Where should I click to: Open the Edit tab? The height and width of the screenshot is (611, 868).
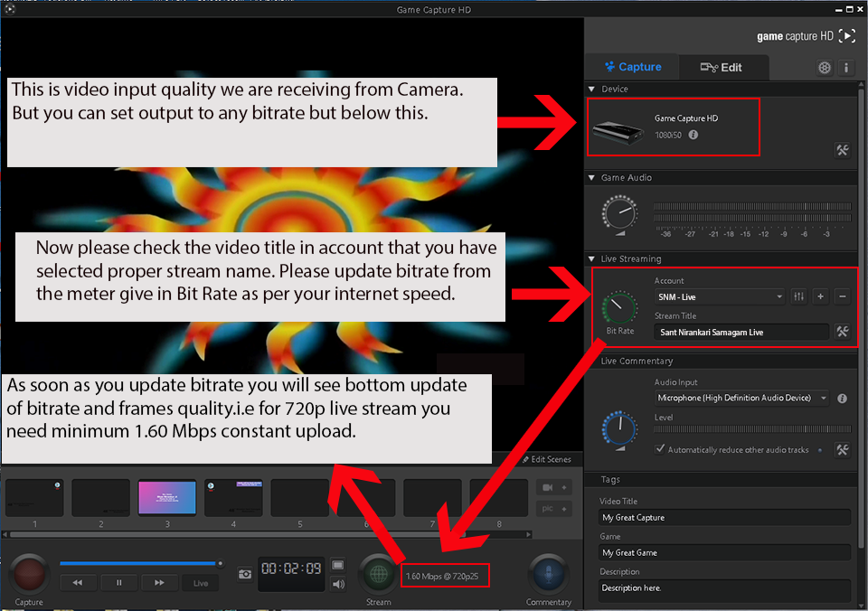(723, 68)
